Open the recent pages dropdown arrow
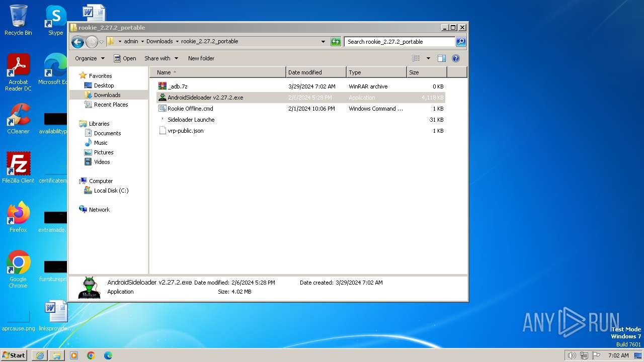 point(101,42)
